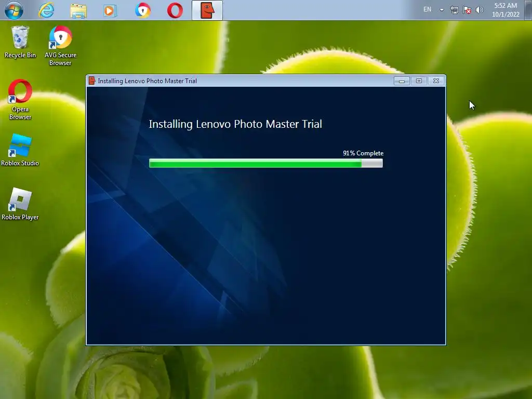This screenshot has height=399, width=532.
Task: Open Windows Explorer folder in taskbar
Action: click(x=78, y=10)
